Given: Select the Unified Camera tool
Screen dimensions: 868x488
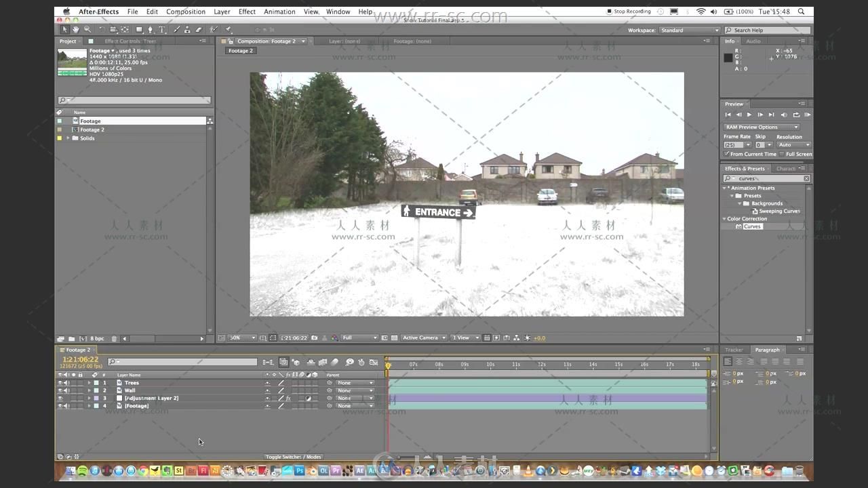Looking at the screenshot, I should tap(113, 30).
